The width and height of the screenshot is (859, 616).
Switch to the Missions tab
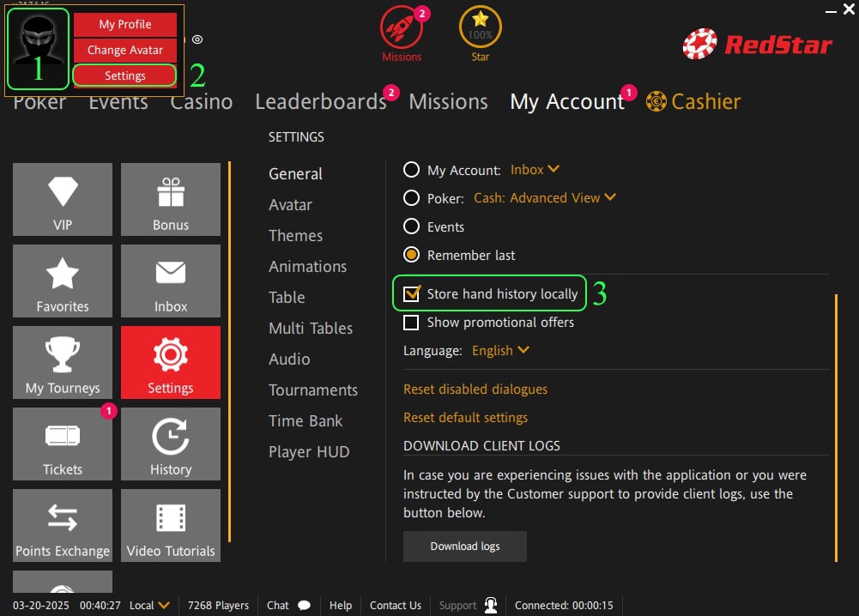[x=448, y=102]
